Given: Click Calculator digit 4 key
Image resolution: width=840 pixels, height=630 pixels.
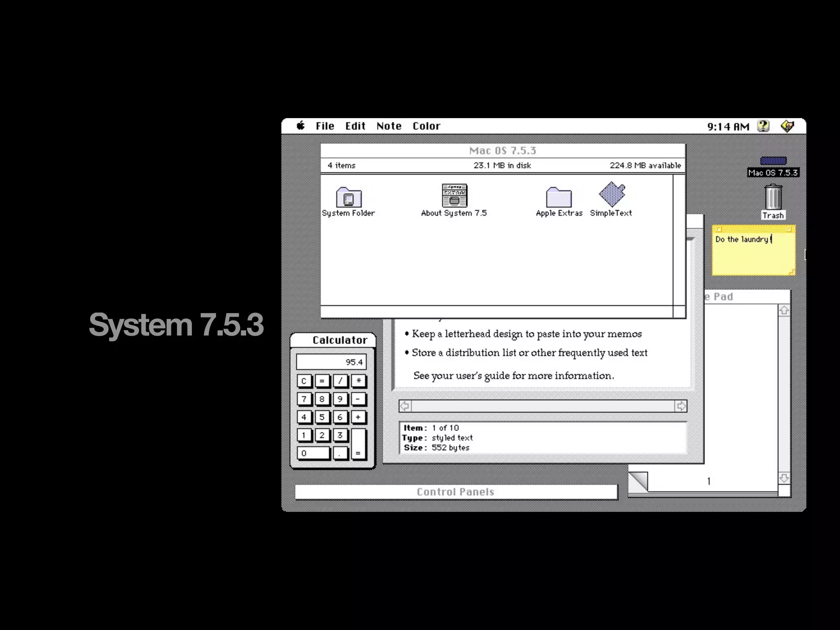Looking at the screenshot, I should click(304, 417).
